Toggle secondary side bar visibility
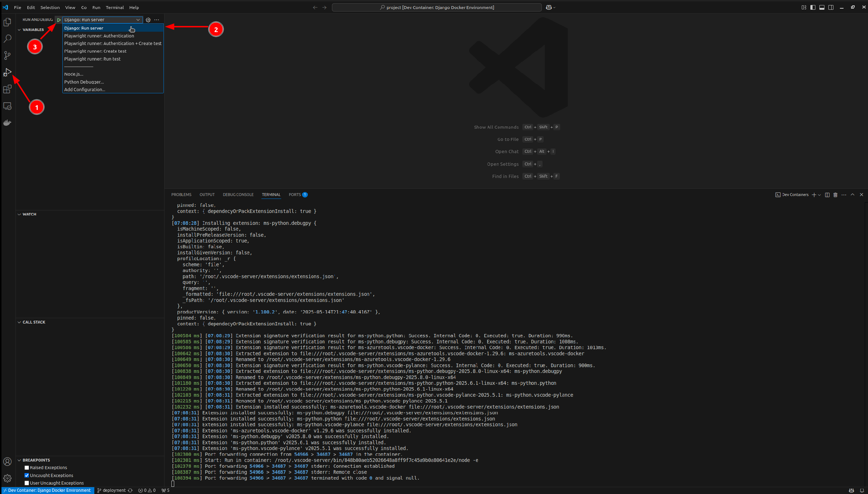868x494 pixels. coord(831,8)
